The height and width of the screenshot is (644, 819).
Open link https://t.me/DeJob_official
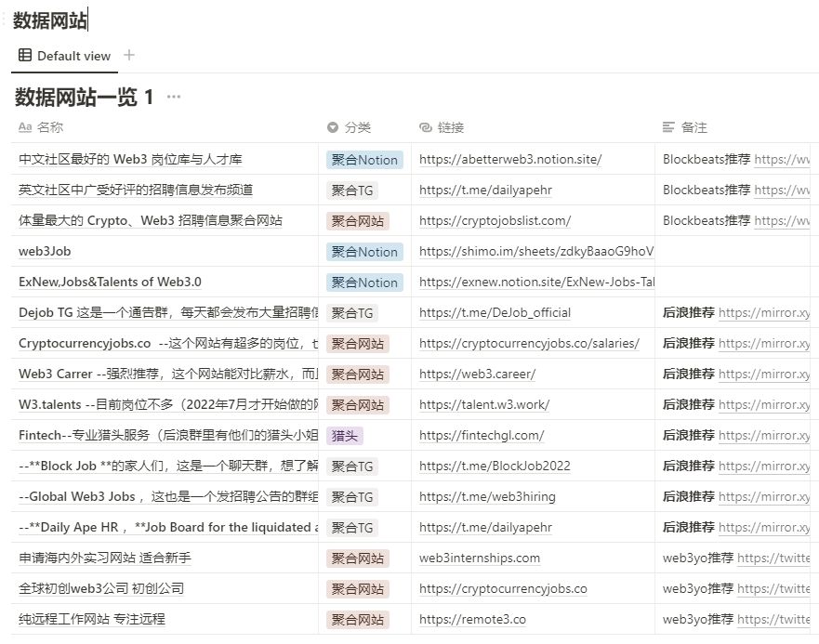[495, 313]
